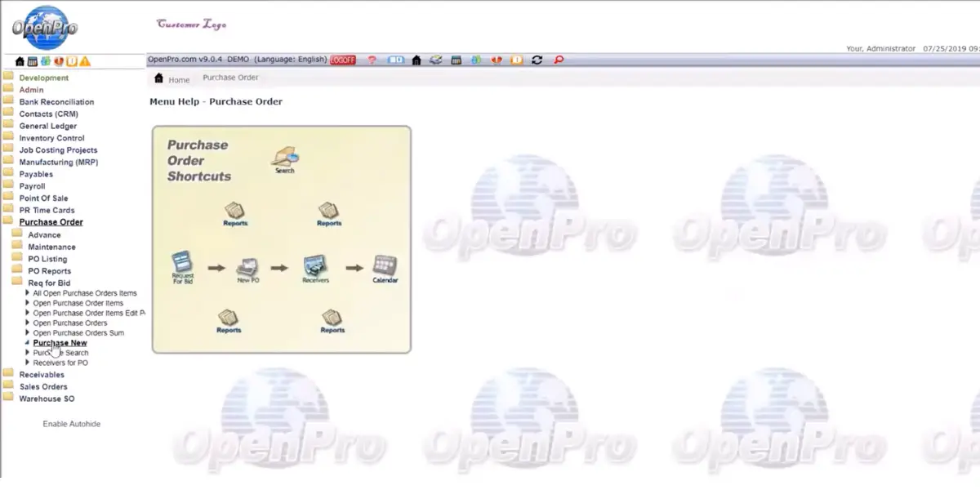Click the blue split-panel icon in the top toolbar
This screenshot has height=490, width=980.
click(x=396, y=60)
